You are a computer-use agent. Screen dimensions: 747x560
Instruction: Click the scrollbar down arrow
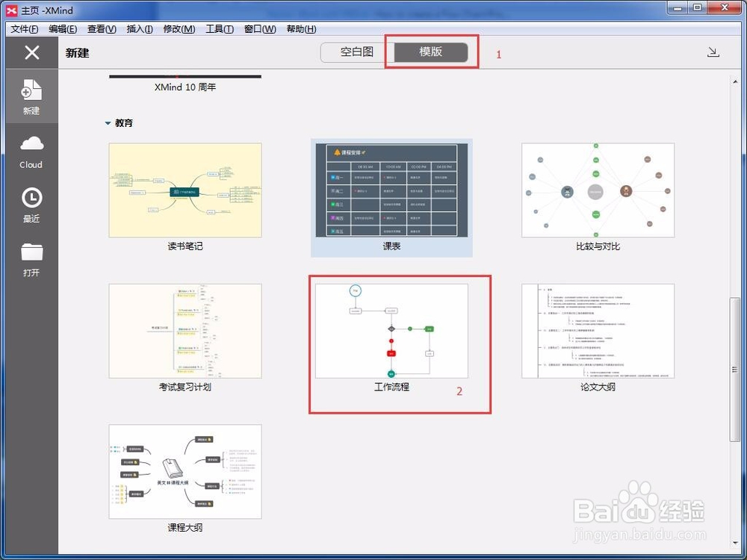click(x=735, y=542)
